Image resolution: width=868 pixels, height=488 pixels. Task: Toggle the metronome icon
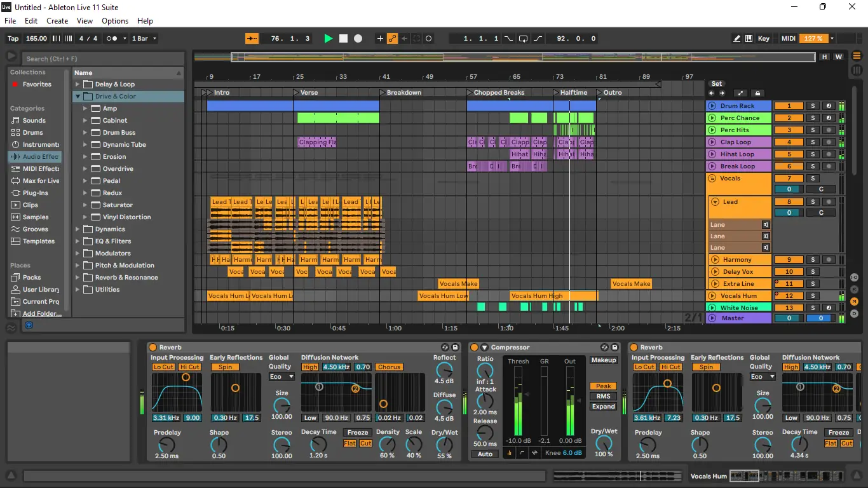click(112, 39)
